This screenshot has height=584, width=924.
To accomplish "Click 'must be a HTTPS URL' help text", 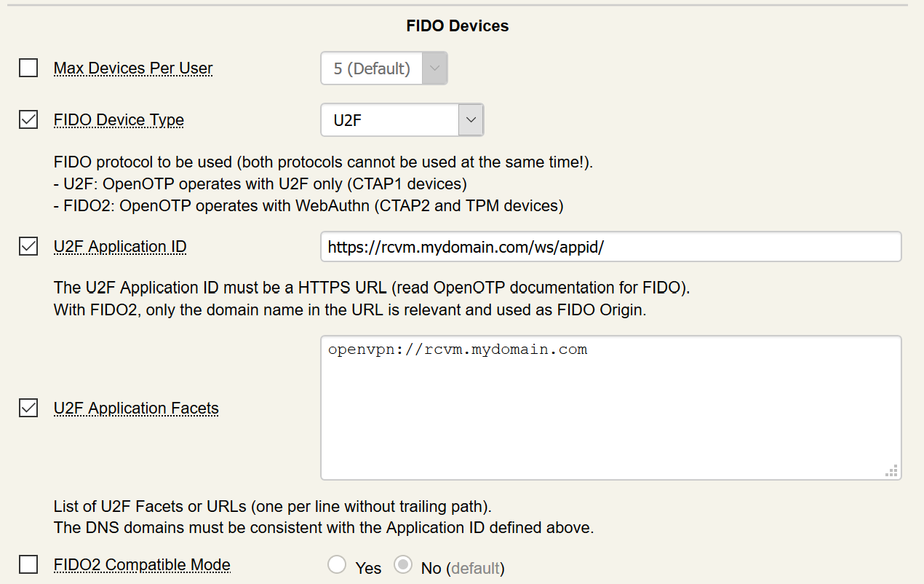I will pyautogui.click(x=372, y=288).
